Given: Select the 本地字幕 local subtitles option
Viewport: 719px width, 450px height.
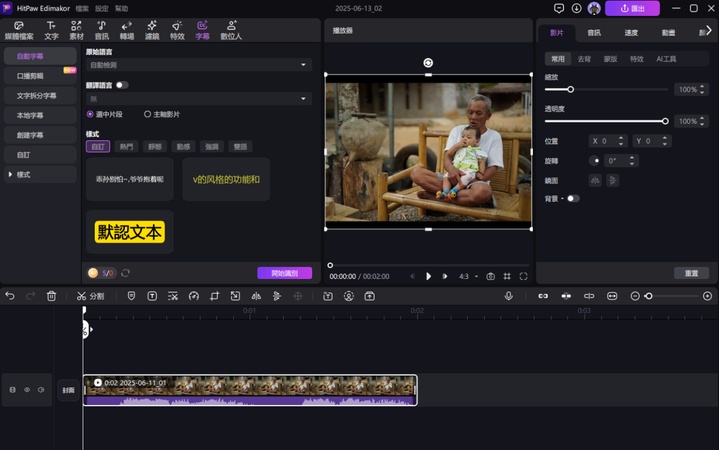Looking at the screenshot, I should (x=40, y=115).
